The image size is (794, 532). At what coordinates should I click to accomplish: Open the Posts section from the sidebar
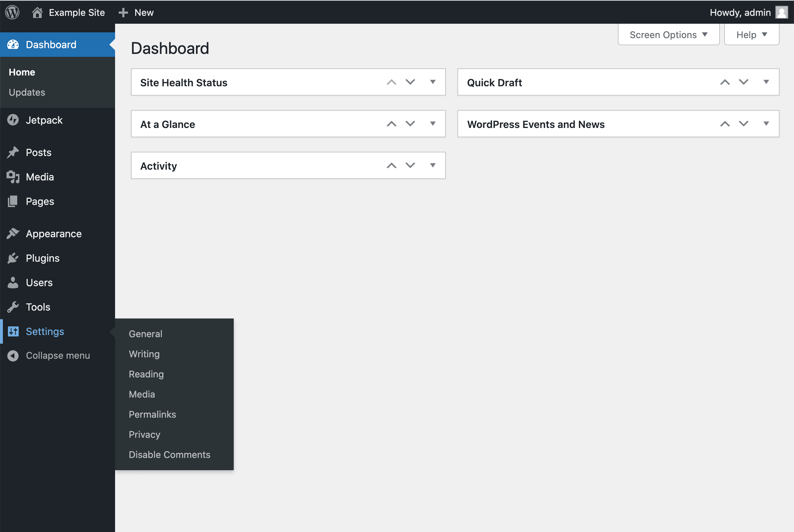13,152
